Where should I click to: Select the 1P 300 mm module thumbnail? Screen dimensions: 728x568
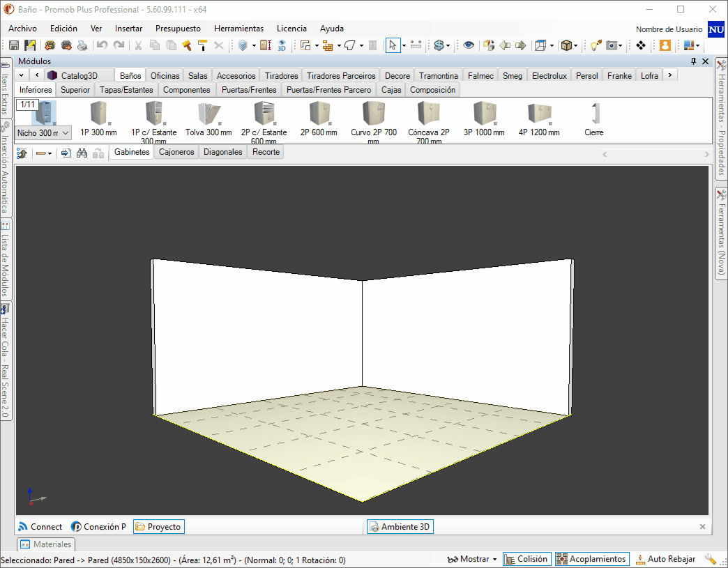(98, 119)
